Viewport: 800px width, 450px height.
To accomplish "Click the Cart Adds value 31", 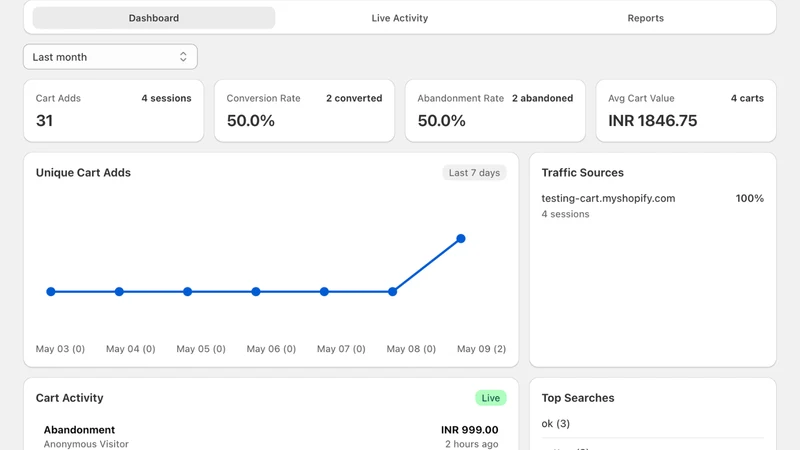I will (x=44, y=120).
